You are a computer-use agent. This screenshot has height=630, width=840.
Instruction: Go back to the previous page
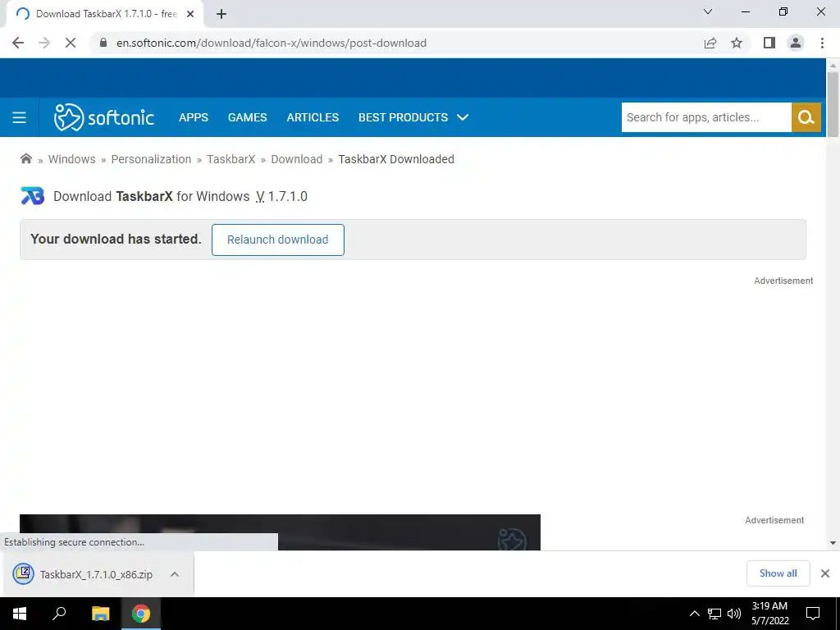click(x=18, y=43)
